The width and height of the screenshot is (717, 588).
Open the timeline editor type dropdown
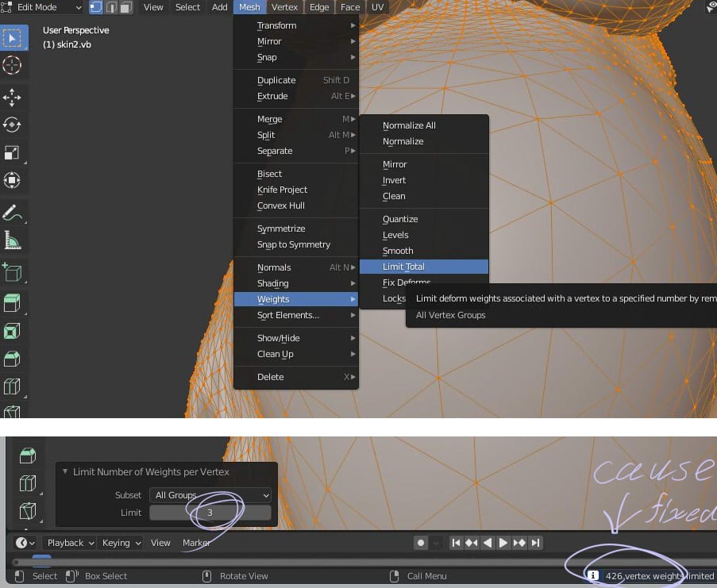tap(25, 543)
